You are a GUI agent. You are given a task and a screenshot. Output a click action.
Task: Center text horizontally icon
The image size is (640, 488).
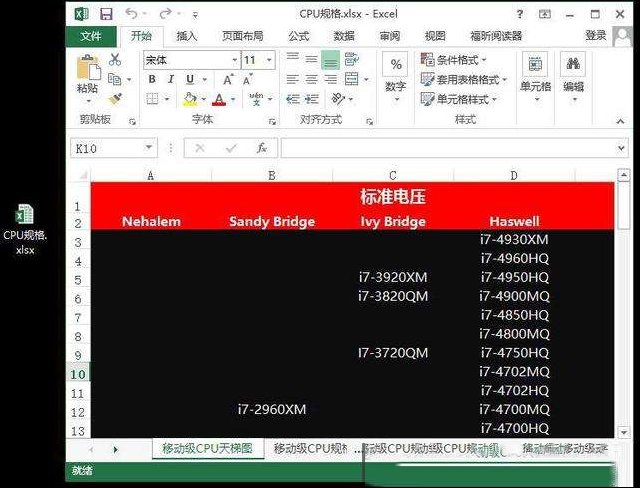[311, 79]
